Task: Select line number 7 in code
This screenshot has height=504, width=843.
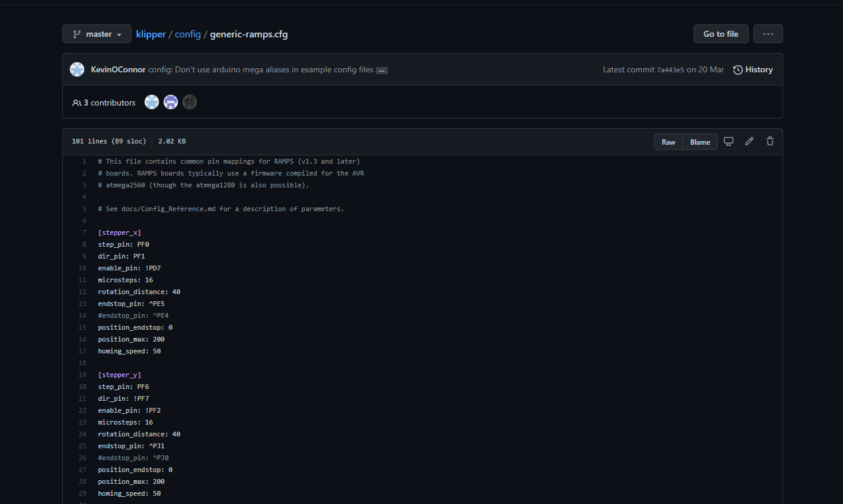Action: [x=84, y=232]
